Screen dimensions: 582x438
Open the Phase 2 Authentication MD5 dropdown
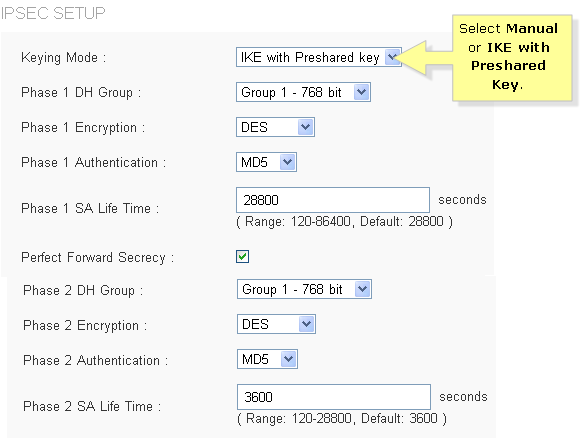[267, 359]
